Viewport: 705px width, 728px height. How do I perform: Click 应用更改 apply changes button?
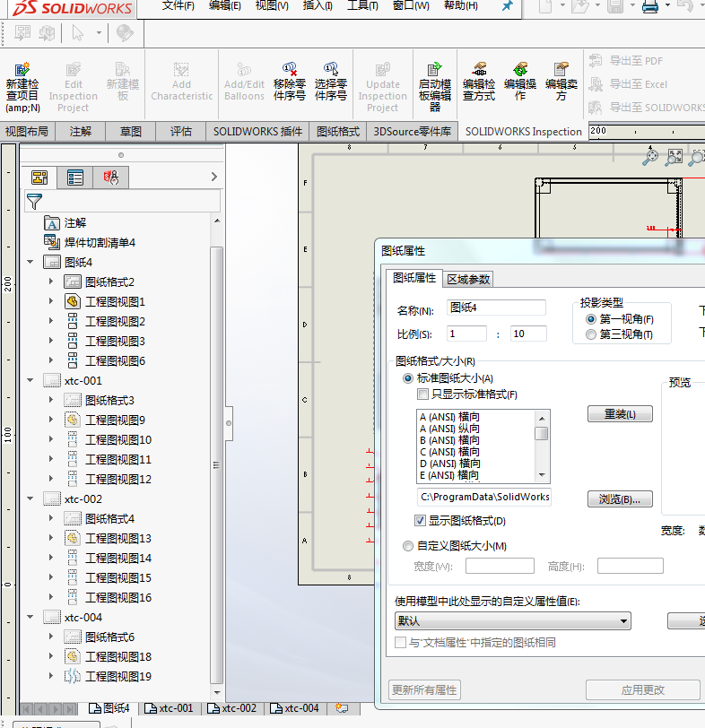point(643,690)
